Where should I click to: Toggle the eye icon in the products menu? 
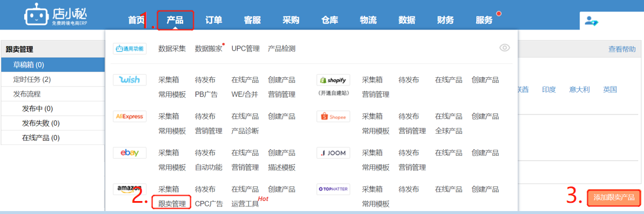505,48
